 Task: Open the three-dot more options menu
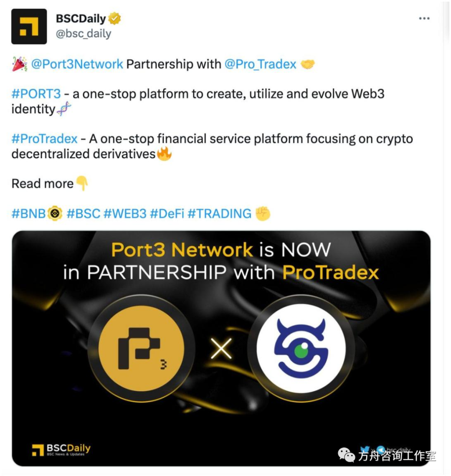(424, 18)
